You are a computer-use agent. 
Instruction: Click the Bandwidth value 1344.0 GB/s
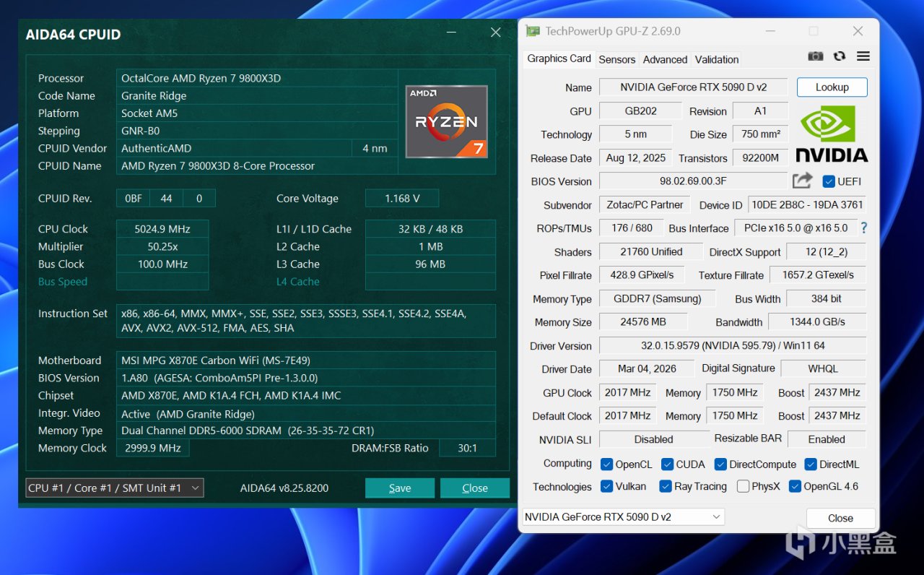click(817, 321)
